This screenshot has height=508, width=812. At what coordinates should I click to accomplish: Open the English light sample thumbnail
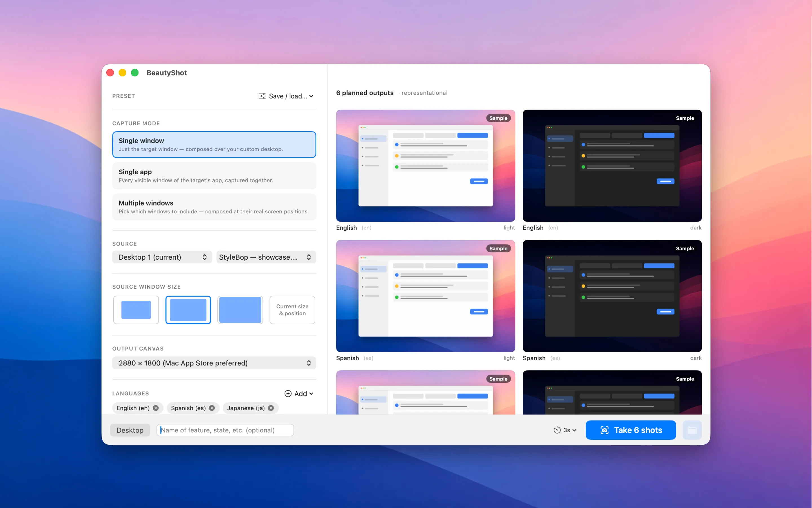click(425, 166)
